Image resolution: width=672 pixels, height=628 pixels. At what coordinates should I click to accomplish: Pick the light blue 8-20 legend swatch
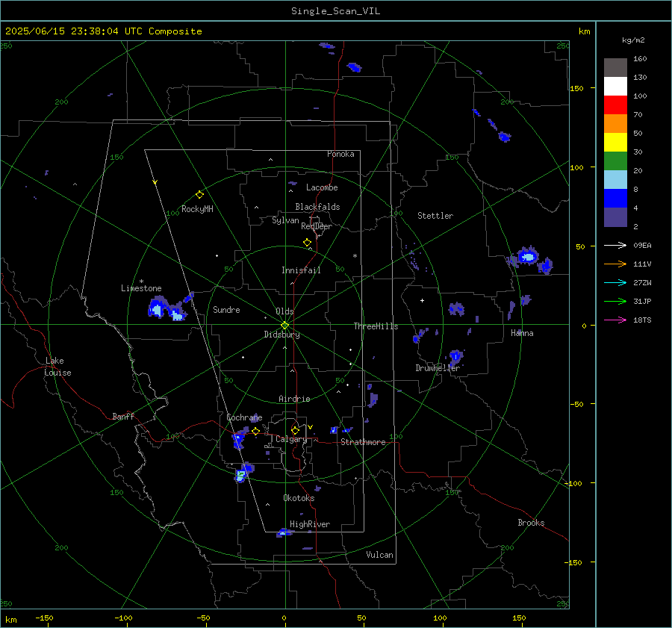tap(615, 180)
